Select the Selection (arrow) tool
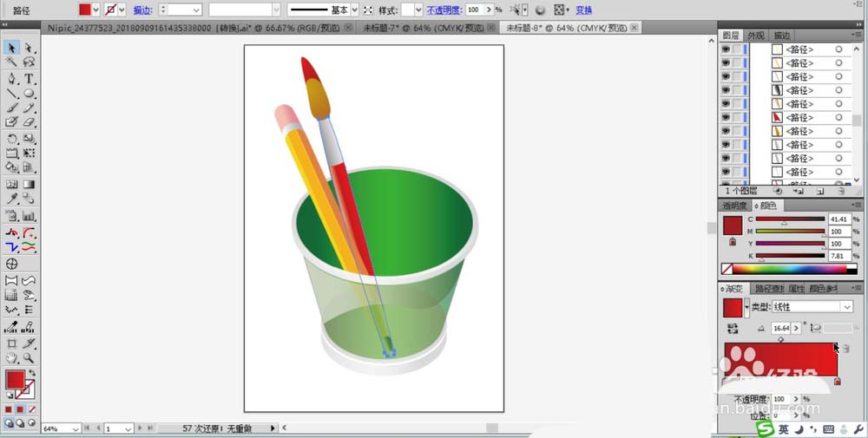 11,48
